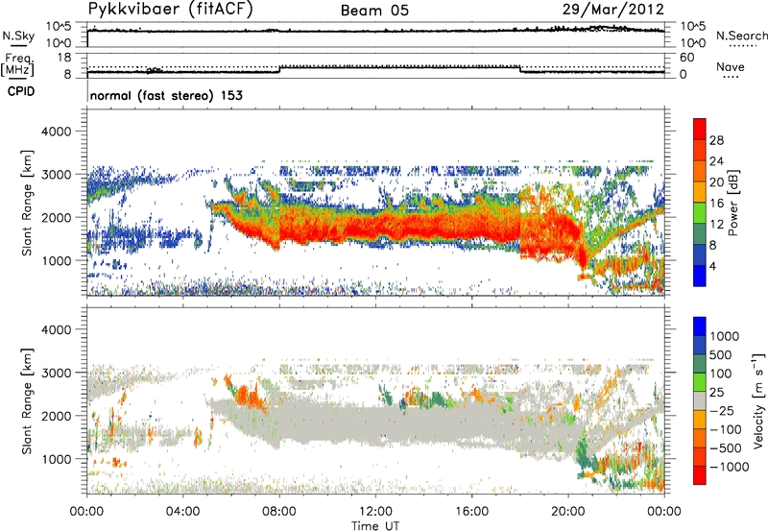Click the 'Slant Range [km]' label of the power panel
The width and height of the screenshot is (768, 532).
pyautogui.click(x=27, y=203)
